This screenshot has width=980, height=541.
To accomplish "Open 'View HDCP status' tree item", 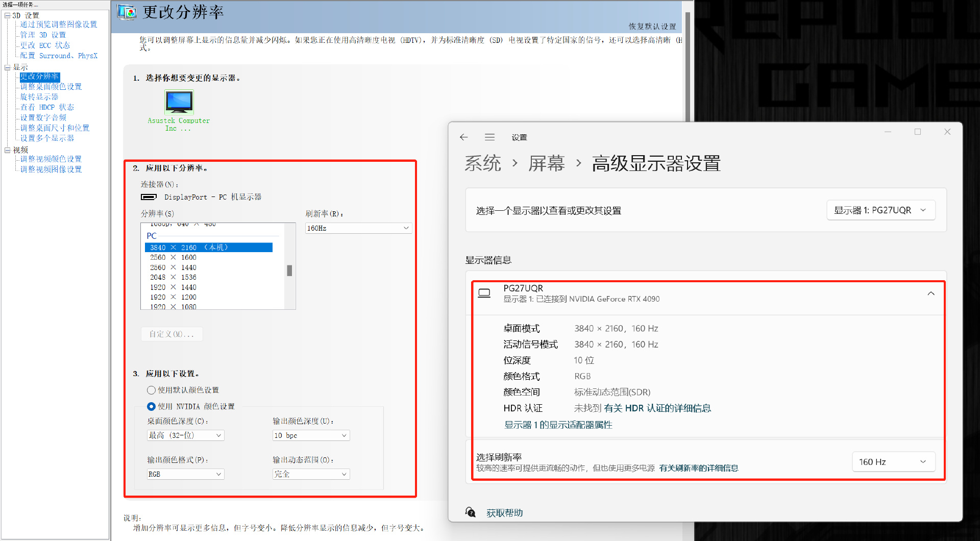I will pos(47,107).
